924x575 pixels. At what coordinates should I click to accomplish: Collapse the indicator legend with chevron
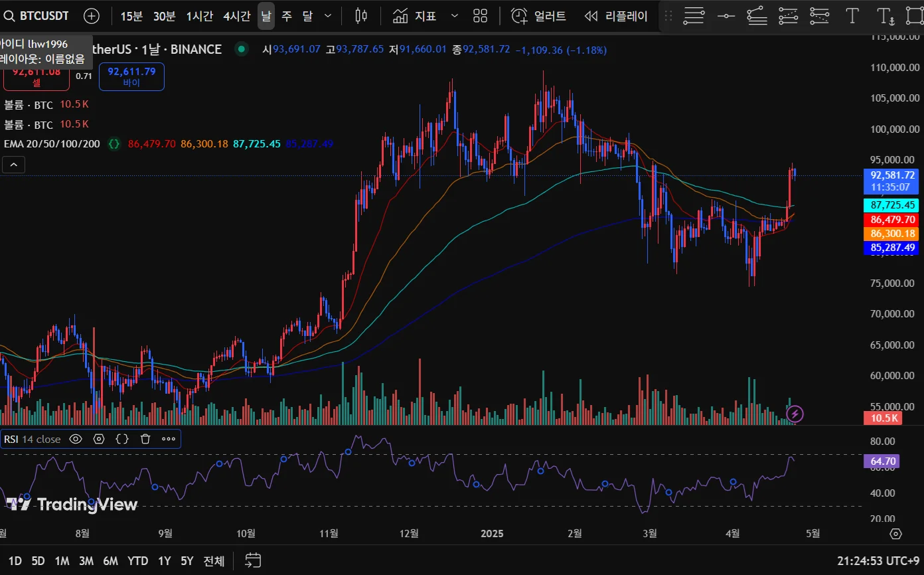(15, 164)
